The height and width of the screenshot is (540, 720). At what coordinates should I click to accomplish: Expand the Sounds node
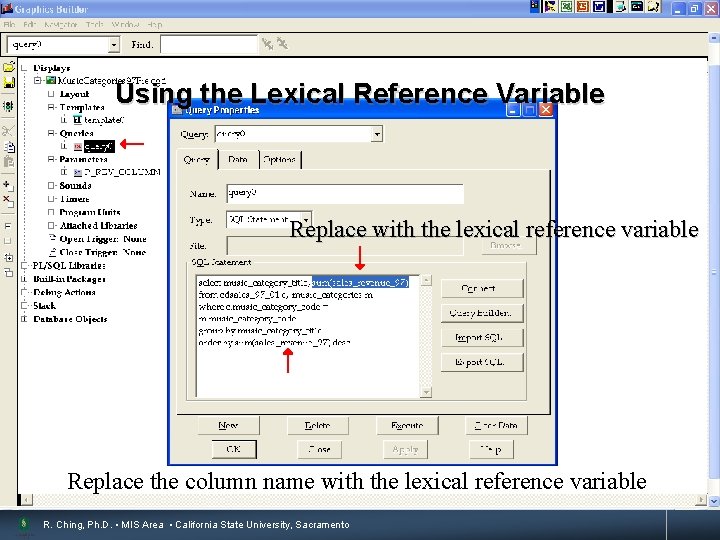point(51,186)
